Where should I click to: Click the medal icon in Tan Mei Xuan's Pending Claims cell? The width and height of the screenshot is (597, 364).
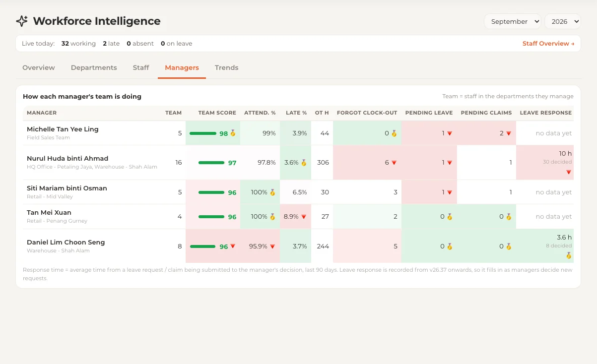pos(509,216)
